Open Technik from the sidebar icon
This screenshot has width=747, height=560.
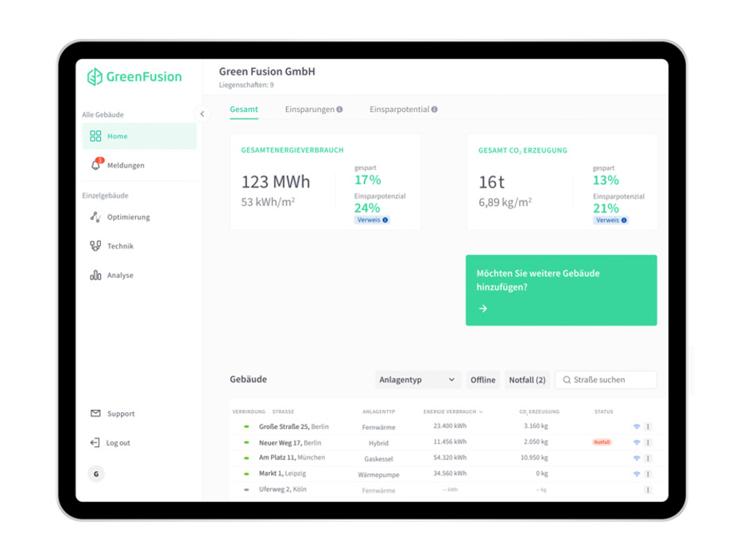95,245
